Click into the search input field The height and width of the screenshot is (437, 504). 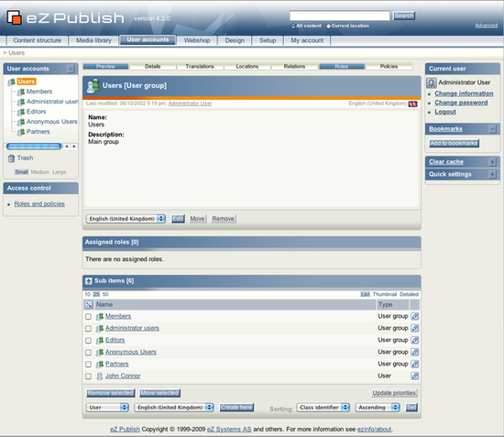pyautogui.click(x=339, y=16)
